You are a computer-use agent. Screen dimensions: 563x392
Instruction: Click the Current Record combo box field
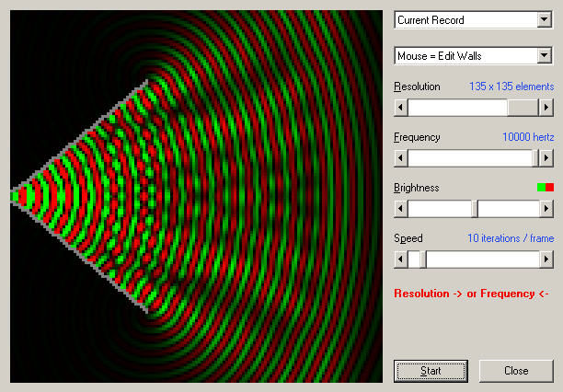[473, 19]
